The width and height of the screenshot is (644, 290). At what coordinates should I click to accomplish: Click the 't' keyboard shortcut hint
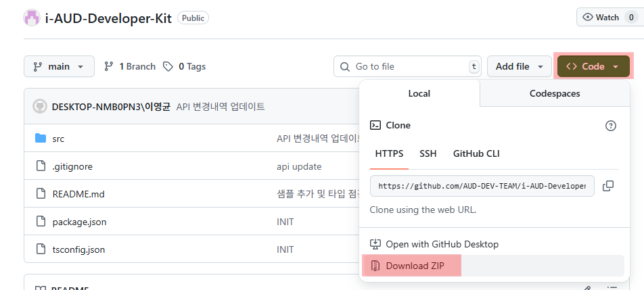474,66
